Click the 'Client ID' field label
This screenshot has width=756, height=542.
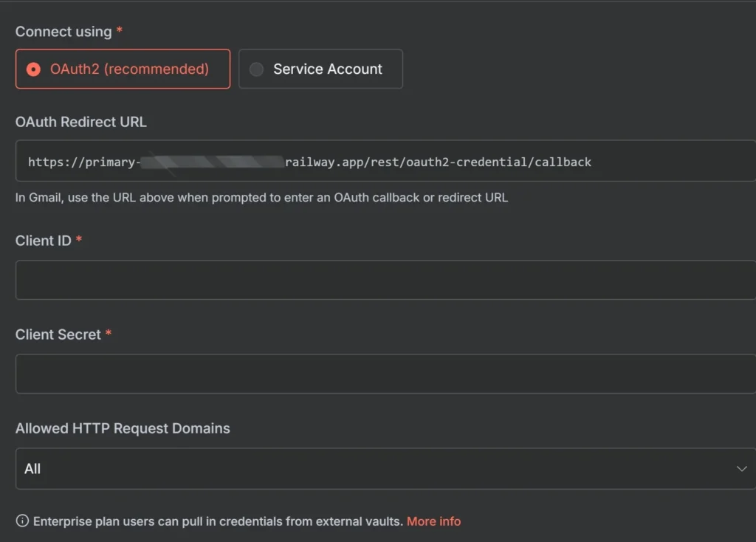coord(44,241)
